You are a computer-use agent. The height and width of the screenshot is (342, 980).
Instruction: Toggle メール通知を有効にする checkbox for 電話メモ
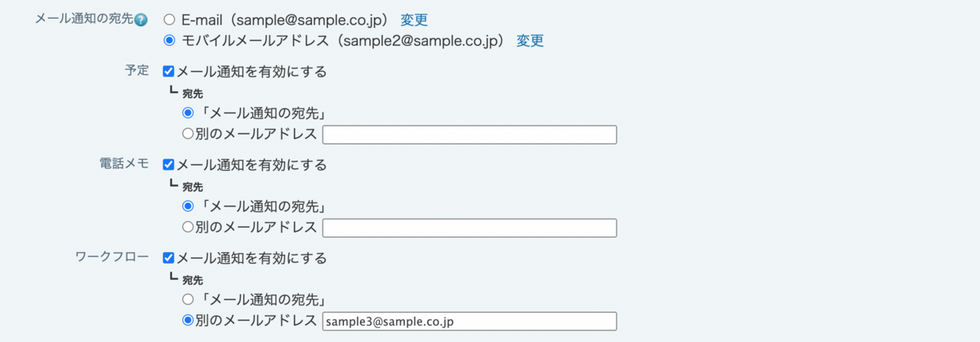169,165
